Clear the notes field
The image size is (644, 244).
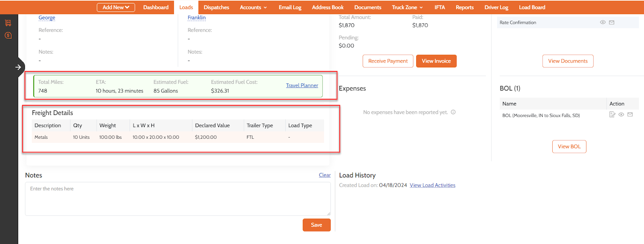(325, 175)
